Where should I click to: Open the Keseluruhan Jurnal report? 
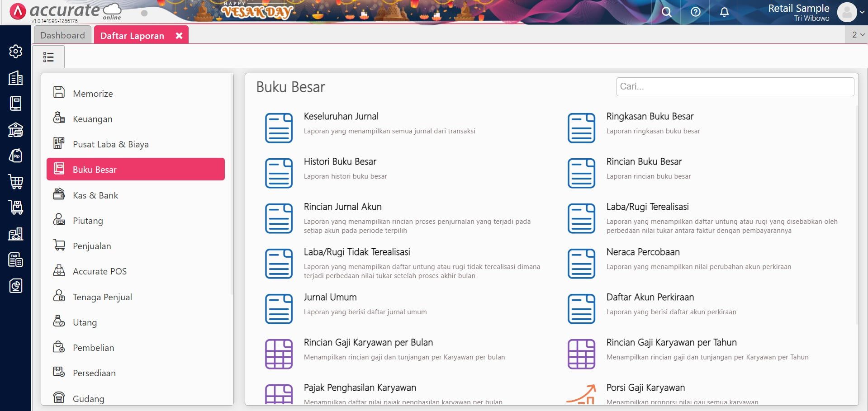[341, 117]
